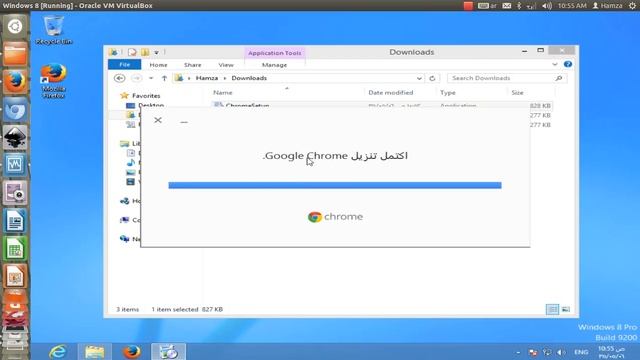Open the system monitor launcher icon
Viewport: 640px width, 360px height.
15,164
